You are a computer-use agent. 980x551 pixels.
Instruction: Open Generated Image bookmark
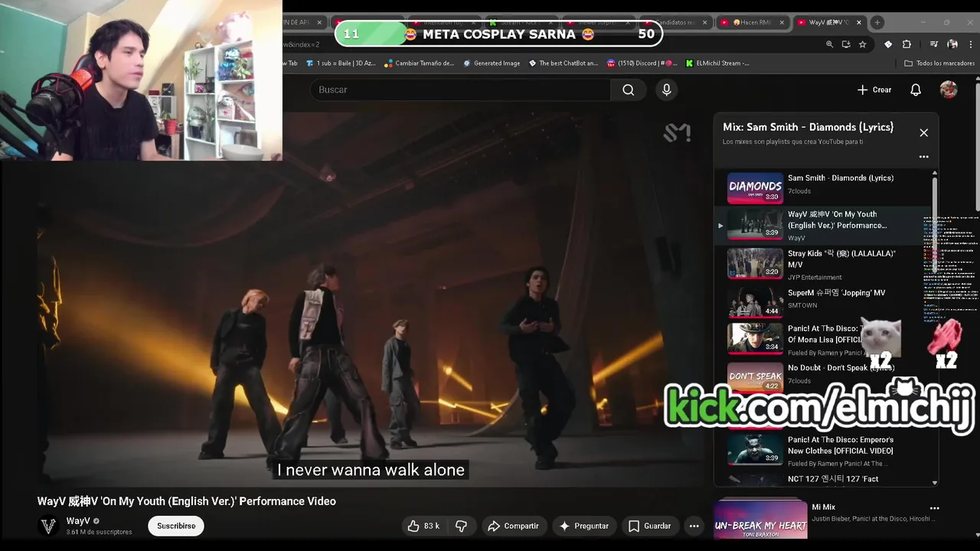(x=492, y=64)
